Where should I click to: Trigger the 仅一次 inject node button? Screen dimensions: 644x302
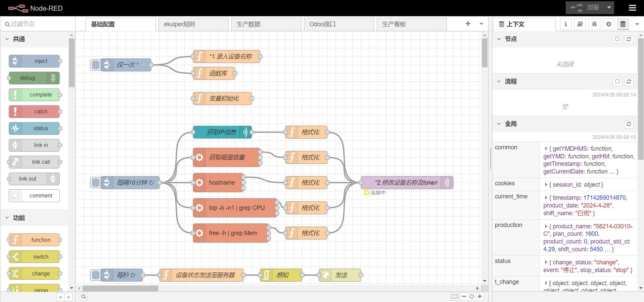[x=96, y=65]
